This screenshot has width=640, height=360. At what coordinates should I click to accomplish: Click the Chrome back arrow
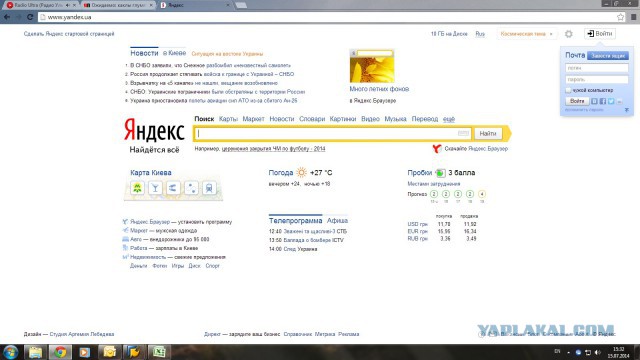point(7,17)
